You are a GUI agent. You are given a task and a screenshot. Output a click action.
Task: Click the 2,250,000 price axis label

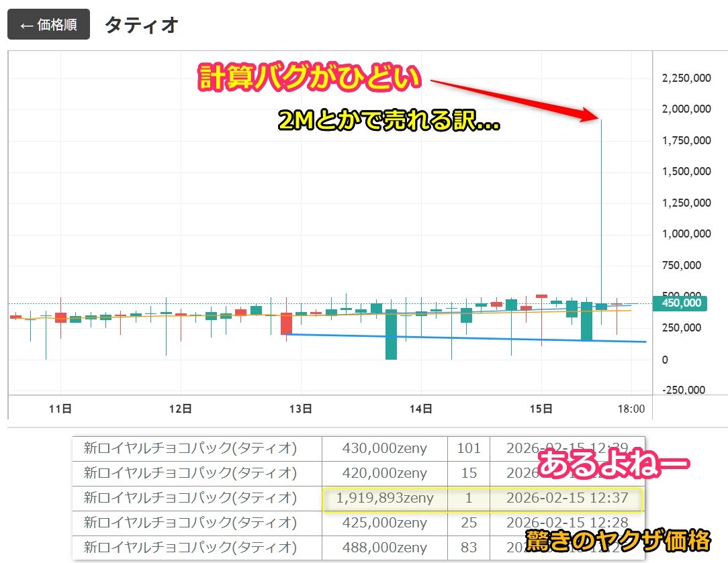[x=686, y=78]
